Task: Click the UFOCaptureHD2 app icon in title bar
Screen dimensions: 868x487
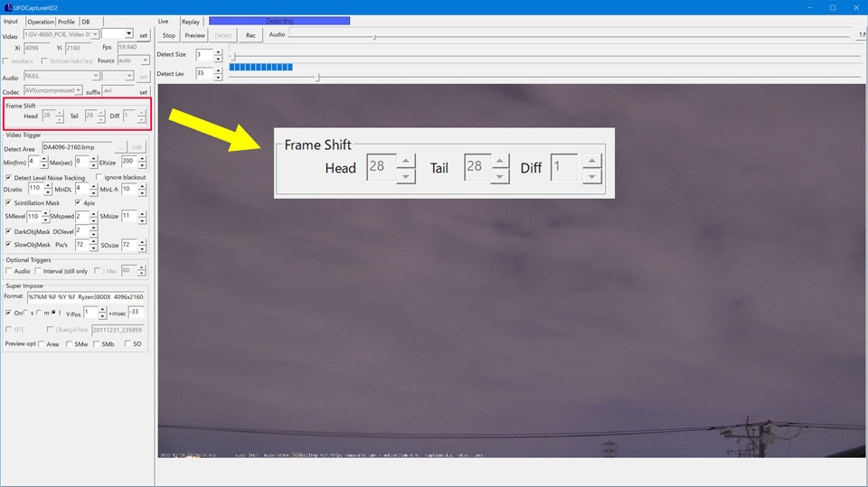Action: [x=8, y=7]
